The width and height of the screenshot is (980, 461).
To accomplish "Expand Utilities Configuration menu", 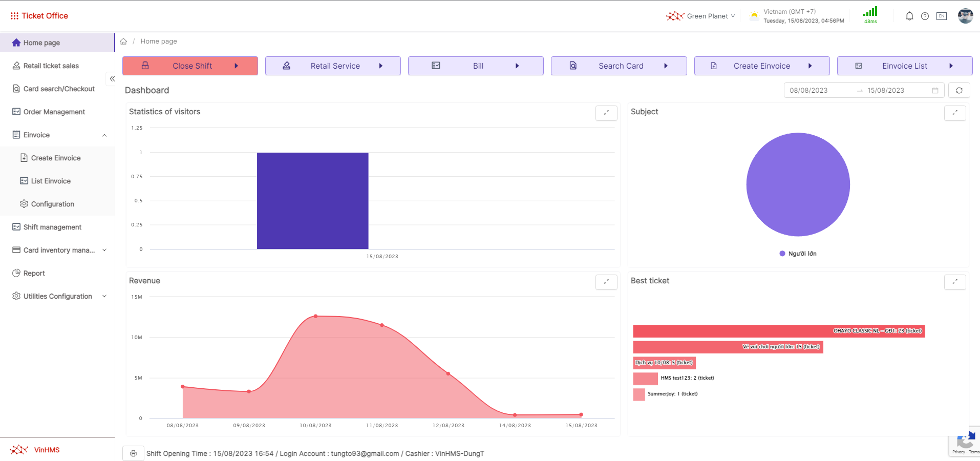I will tap(104, 297).
